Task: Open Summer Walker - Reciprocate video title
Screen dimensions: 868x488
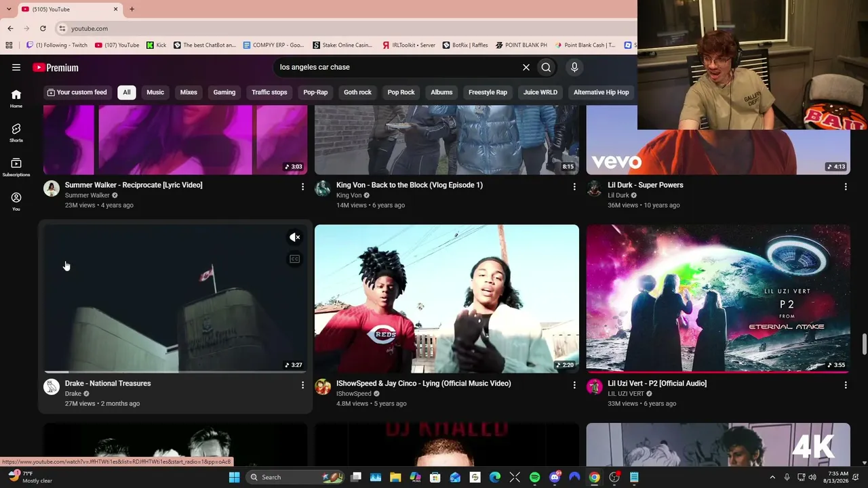Action: 134,185
